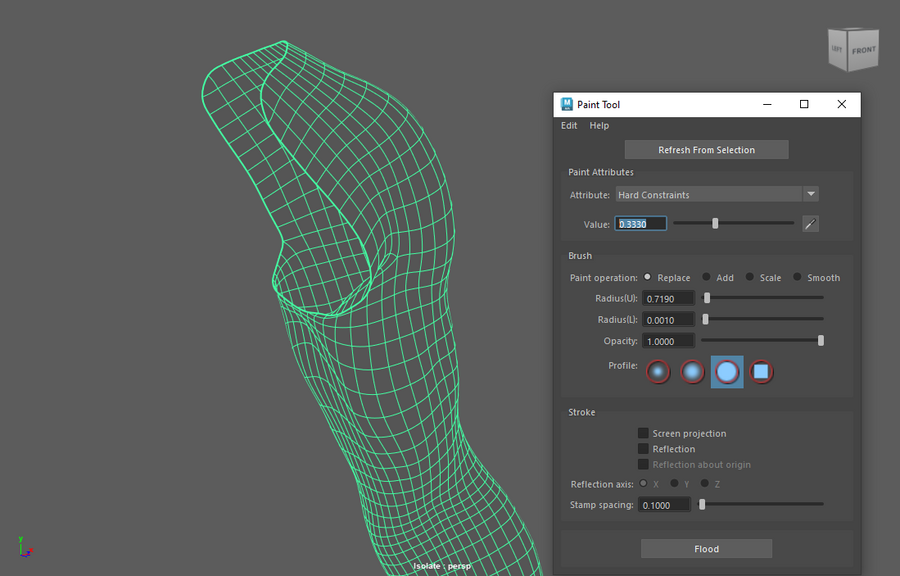This screenshot has height=576, width=900.
Task: Toggle the Reflection checkbox
Action: (x=643, y=449)
